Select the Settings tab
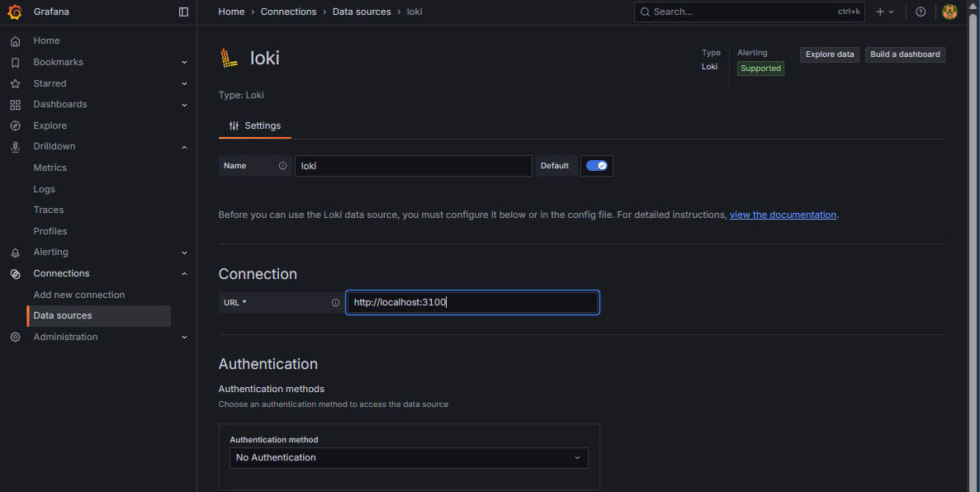 click(255, 125)
